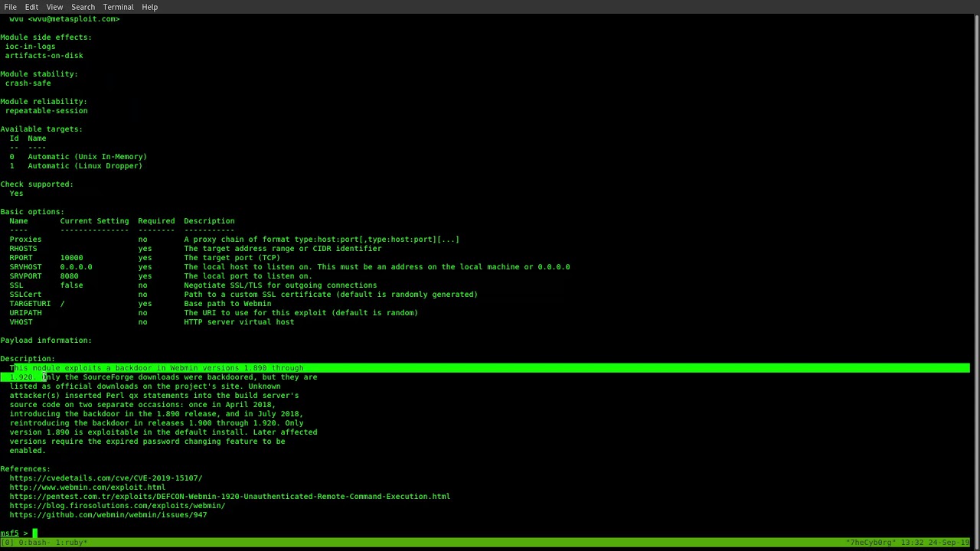This screenshot has width=980, height=551.
Task: Open the View menu
Action: click(x=54, y=7)
